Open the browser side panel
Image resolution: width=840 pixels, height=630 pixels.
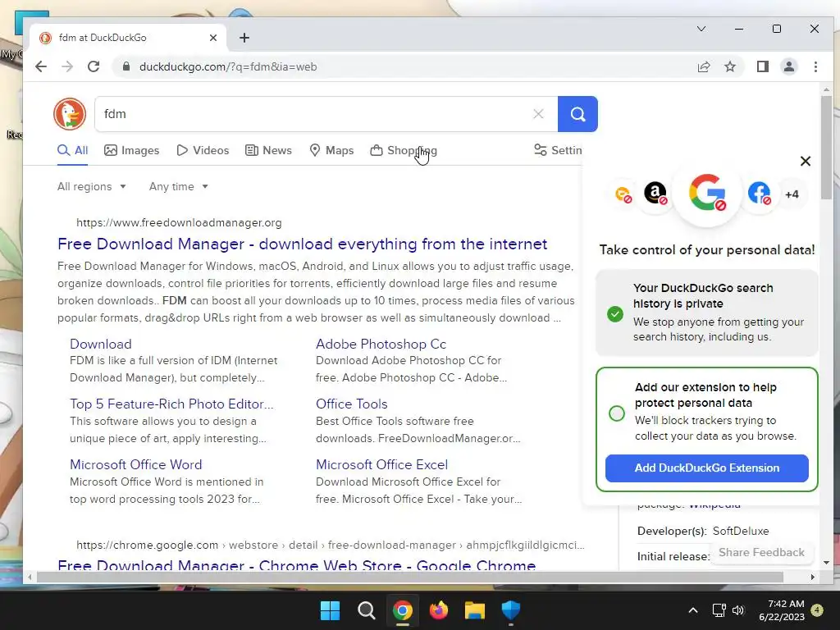(762, 66)
